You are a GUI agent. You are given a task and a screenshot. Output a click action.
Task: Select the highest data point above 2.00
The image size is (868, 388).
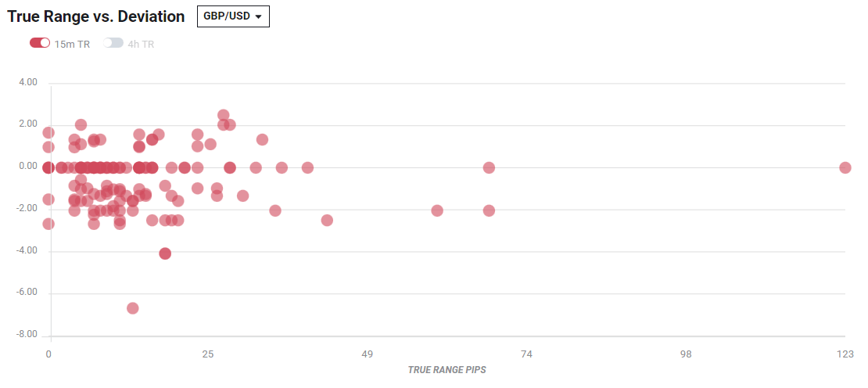coord(223,115)
